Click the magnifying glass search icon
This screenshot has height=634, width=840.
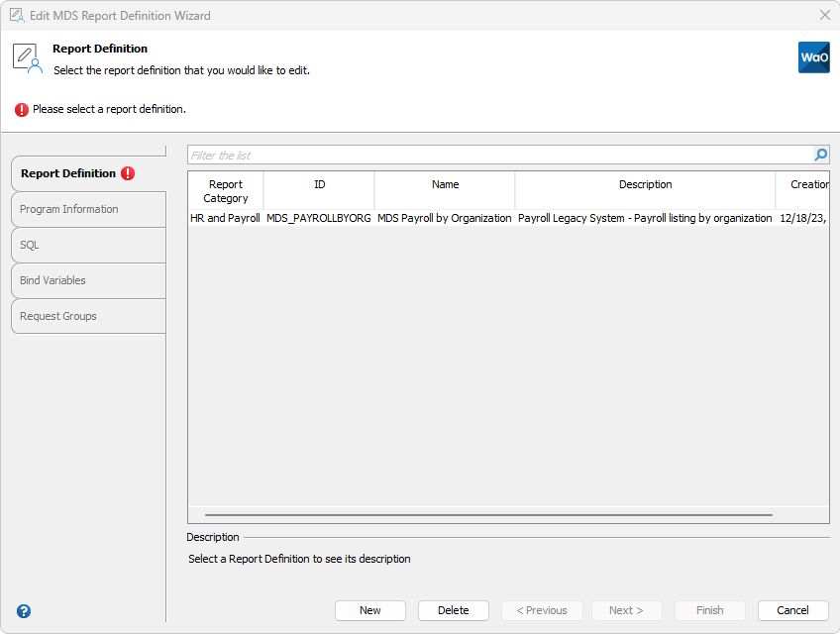click(x=820, y=155)
